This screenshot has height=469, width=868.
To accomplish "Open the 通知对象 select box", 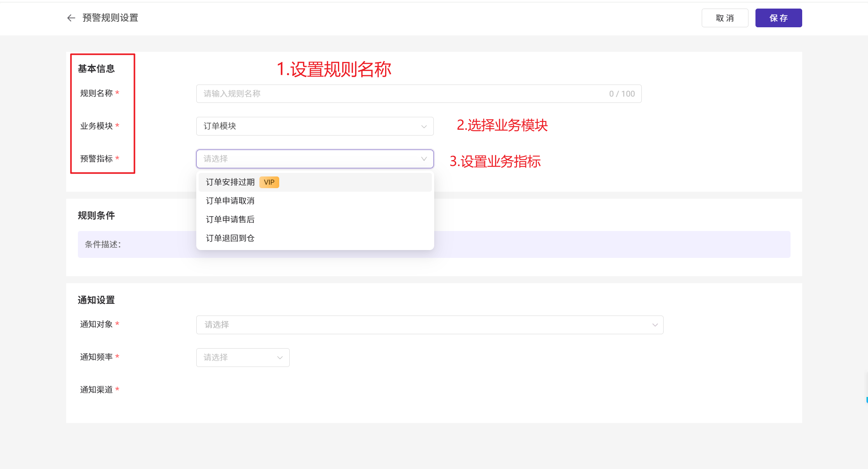I will [x=429, y=325].
